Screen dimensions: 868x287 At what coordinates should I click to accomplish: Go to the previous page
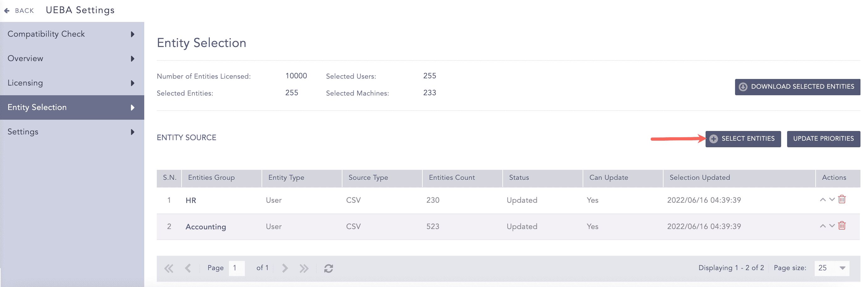(x=188, y=268)
